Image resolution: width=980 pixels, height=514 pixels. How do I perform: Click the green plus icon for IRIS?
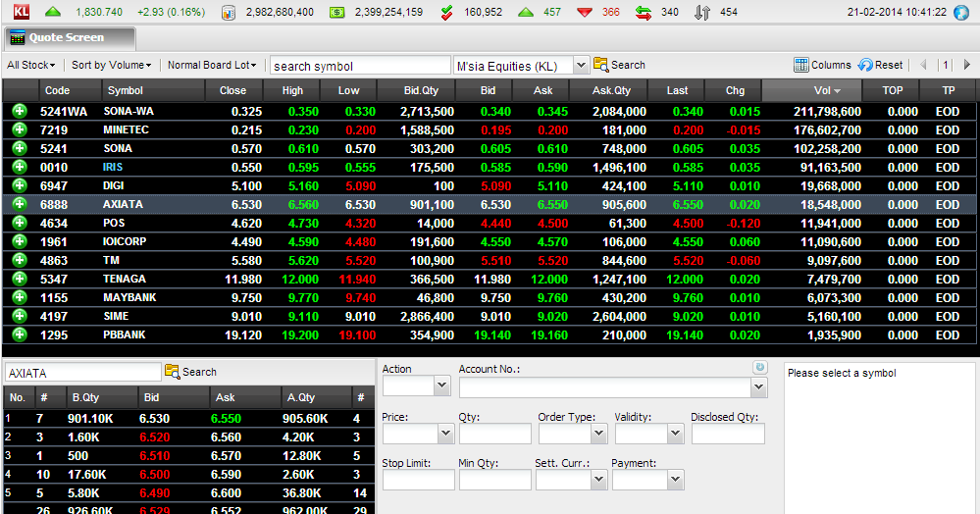pos(20,167)
